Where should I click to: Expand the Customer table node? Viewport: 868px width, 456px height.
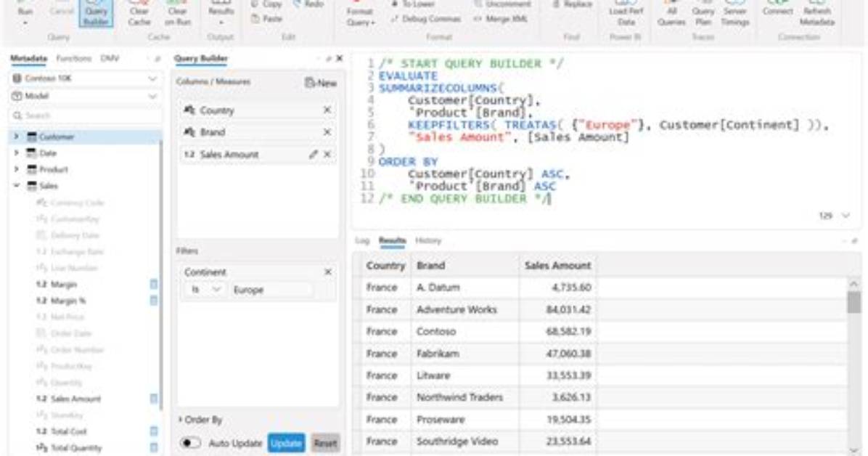click(16, 137)
